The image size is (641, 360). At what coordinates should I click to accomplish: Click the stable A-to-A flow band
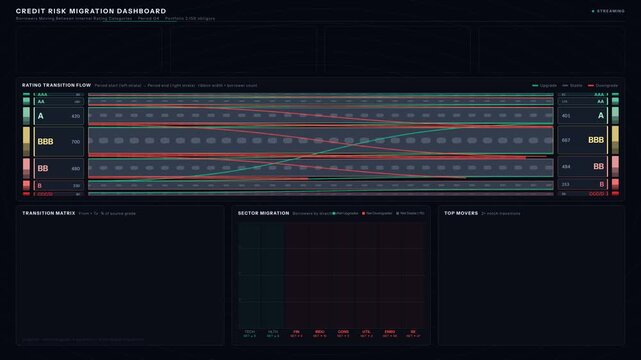click(321, 116)
